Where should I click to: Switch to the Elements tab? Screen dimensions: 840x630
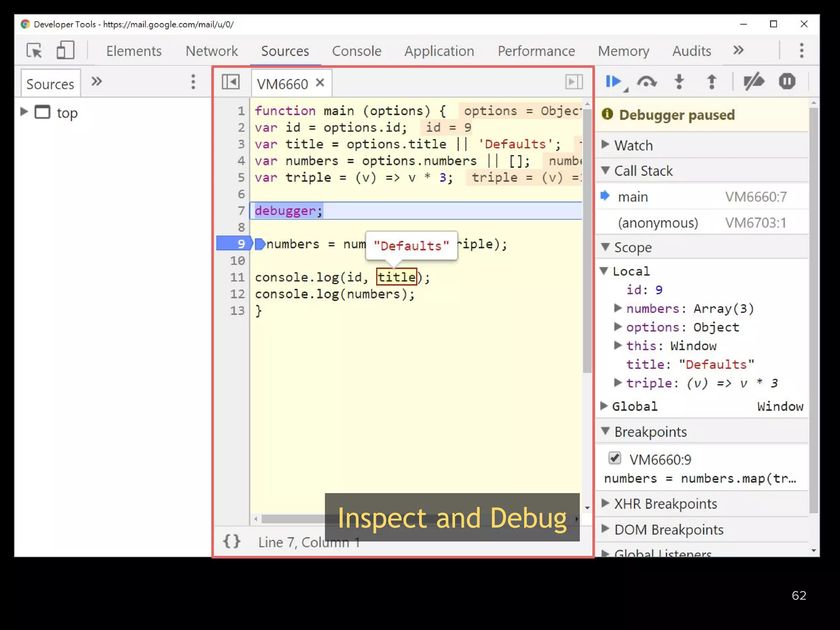click(134, 51)
